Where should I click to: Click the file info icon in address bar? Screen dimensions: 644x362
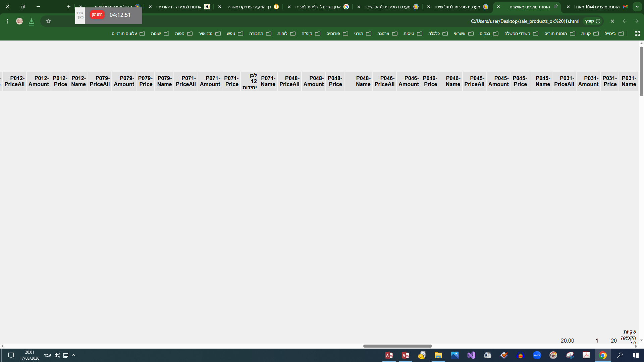[598, 21]
